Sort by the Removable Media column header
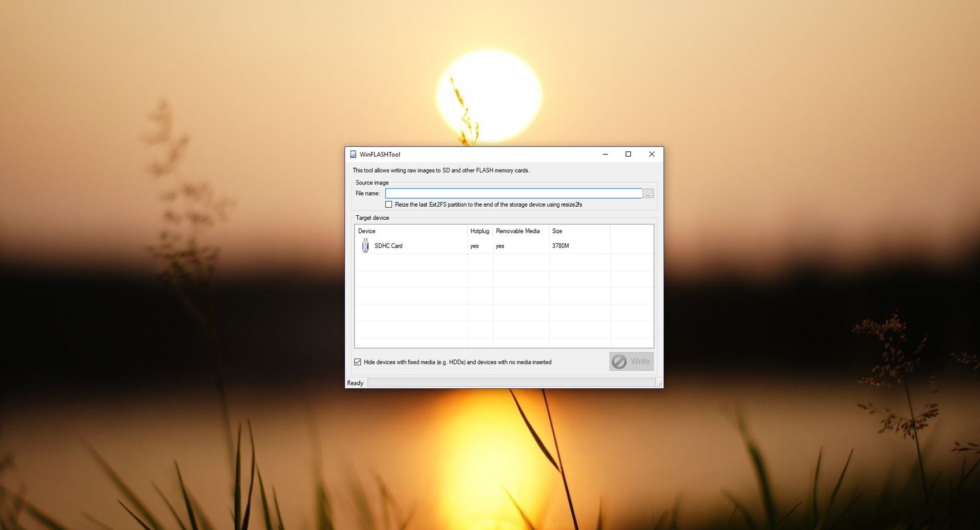This screenshot has height=530, width=980. [x=521, y=231]
